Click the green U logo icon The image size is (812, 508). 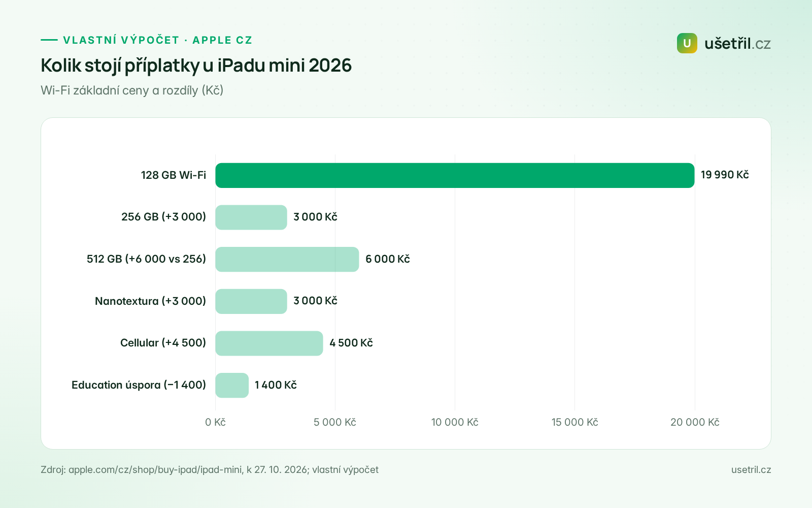687,43
